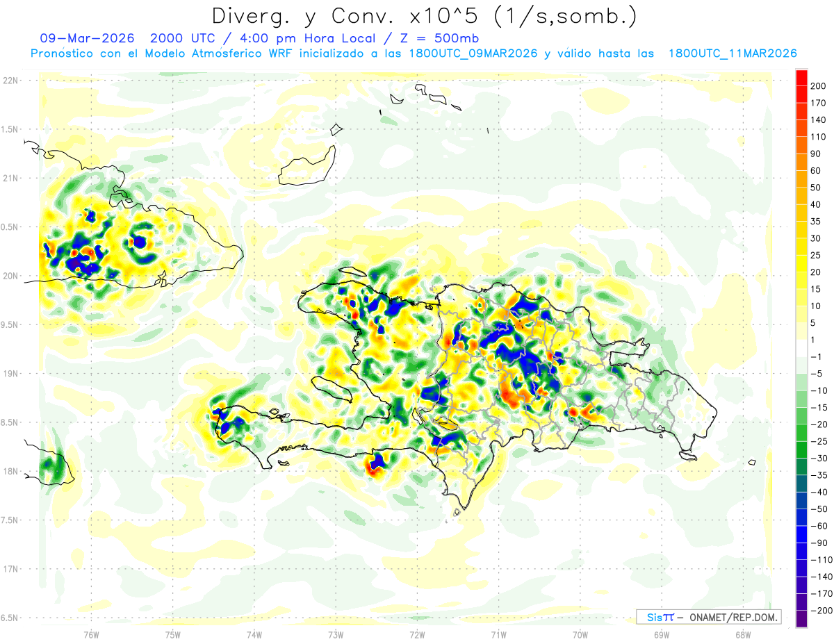Pick the white swatch between 1 and -1
Screen dimensions: 834x644
pyautogui.click(x=801, y=349)
